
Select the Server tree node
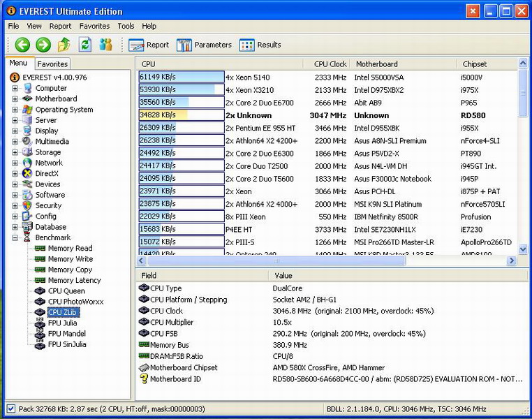[x=46, y=120]
